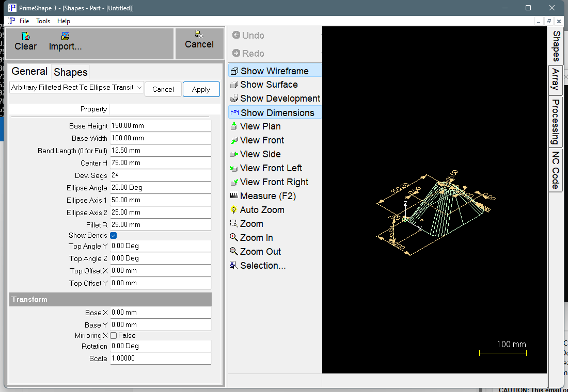
Task: Show Development pattern view
Action: click(x=275, y=99)
